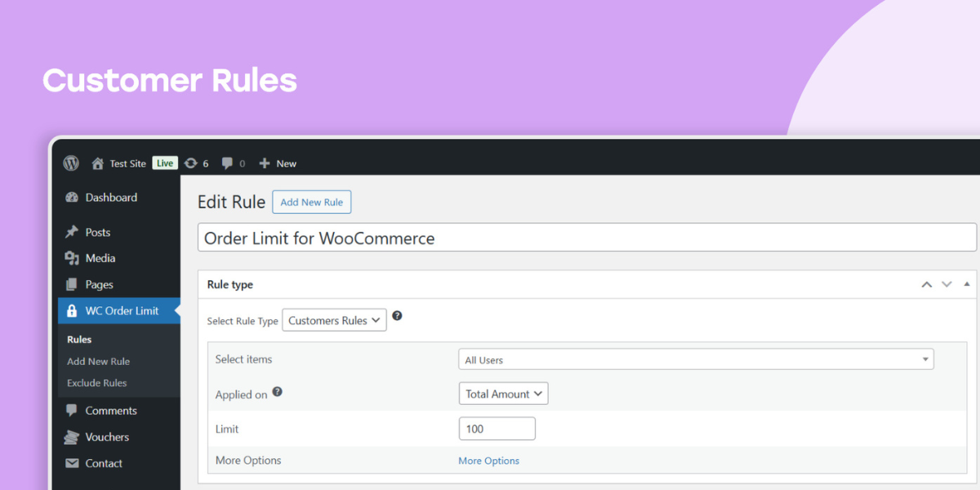Click the WordPress logo in the admin bar
Viewport: 980px width, 490px height.
(x=71, y=163)
